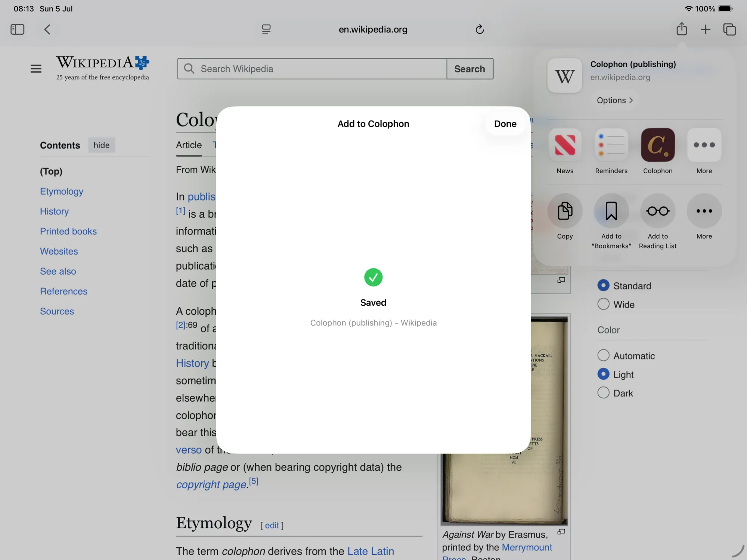Tap Done in Add to Colophon dialog
This screenshot has height=560, width=747.
pyautogui.click(x=505, y=124)
